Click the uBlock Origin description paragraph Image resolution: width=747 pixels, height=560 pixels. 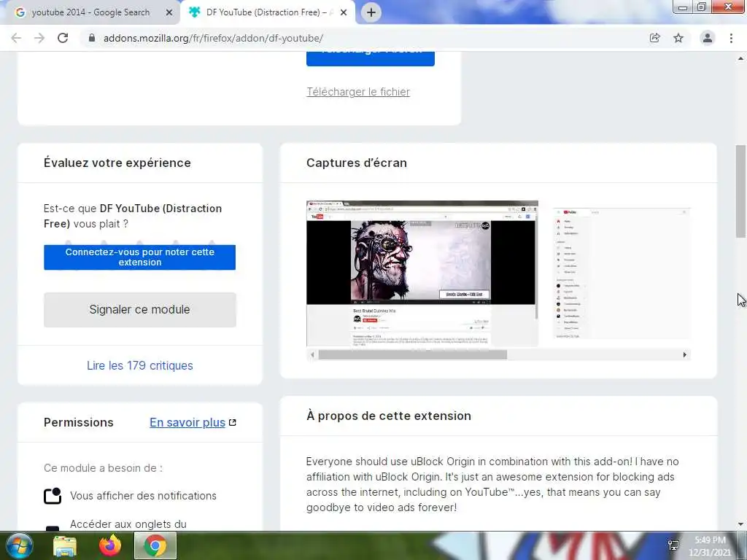492,484
